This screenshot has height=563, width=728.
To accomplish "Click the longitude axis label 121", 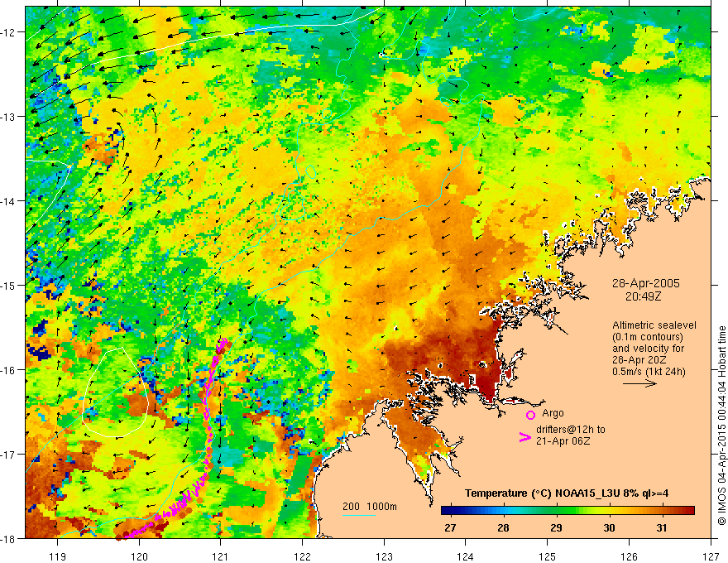I will click(x=221, y=556).
